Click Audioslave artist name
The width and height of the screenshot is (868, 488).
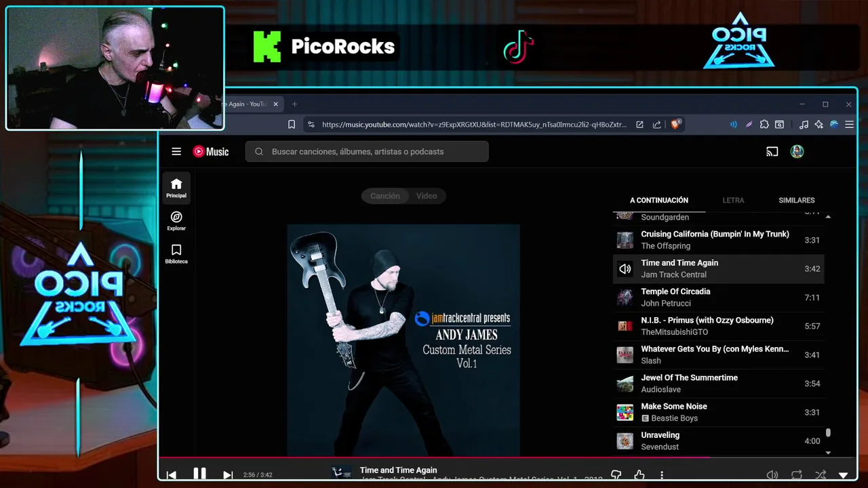tap(660, 390)
